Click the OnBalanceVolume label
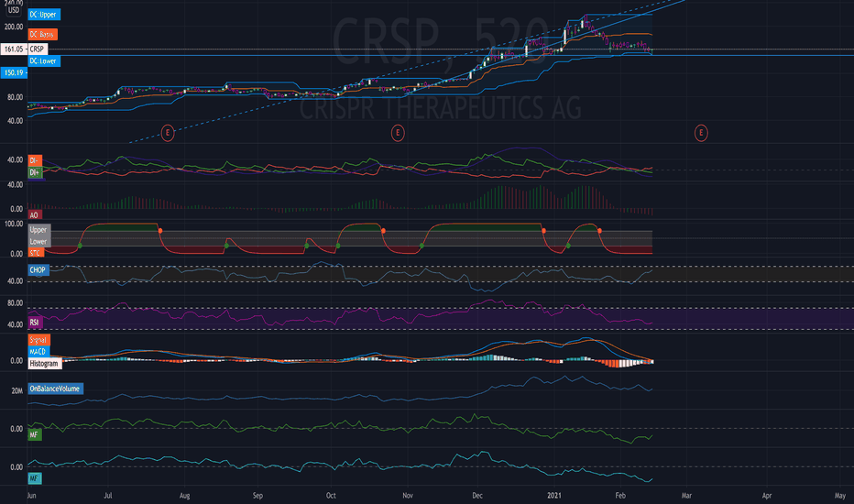Viewport: 854px width, 504px height. [x=56, y=389]
